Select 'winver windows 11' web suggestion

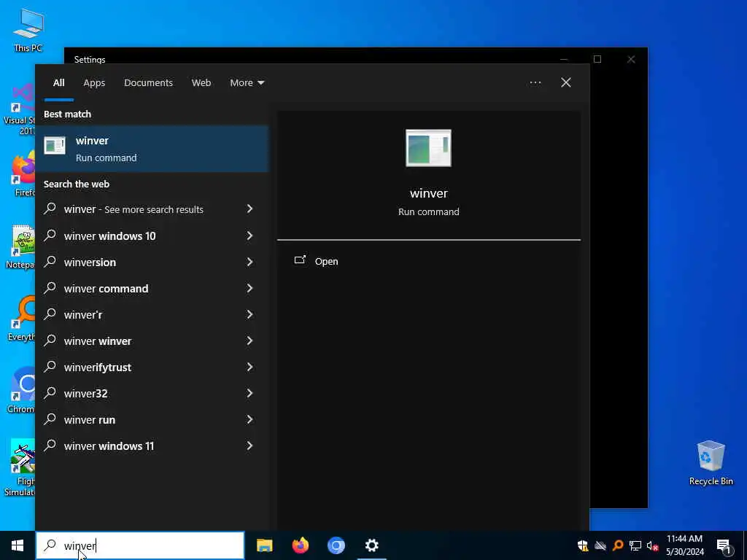click(x=109, y=446)
